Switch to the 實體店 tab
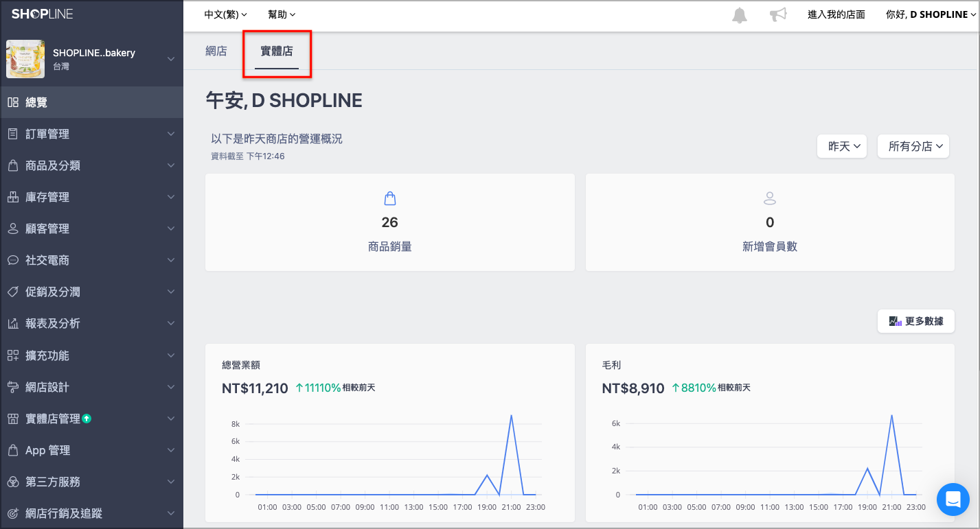Viewport: 980px width, 529px height. 277,51
